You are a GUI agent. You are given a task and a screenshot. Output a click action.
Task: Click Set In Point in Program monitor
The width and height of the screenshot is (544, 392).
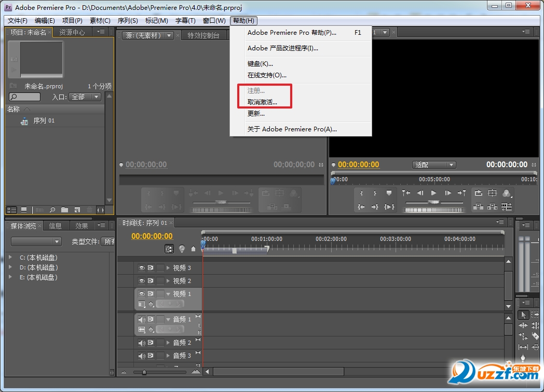361,193
